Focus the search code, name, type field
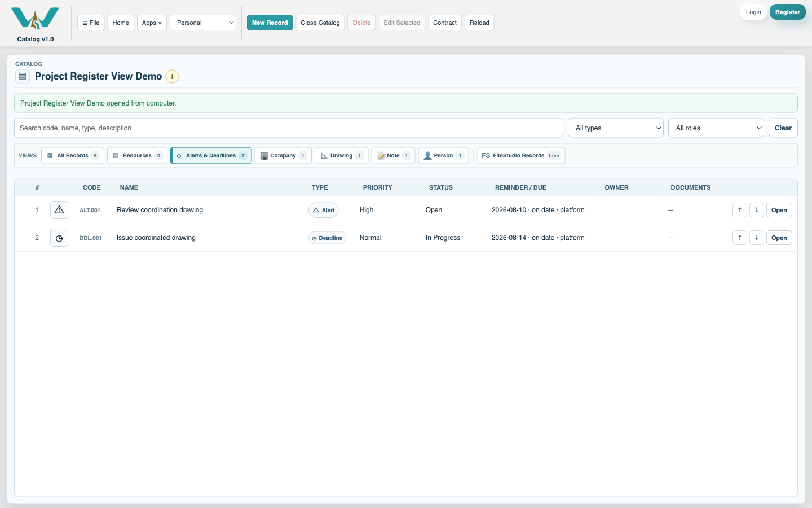Viewport: 812px width, 508px height. (x=289, y=128)
